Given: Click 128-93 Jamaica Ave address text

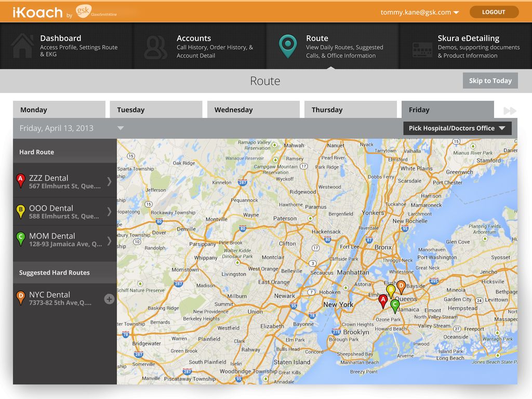Looking at the screenshot, I should 65,244.
